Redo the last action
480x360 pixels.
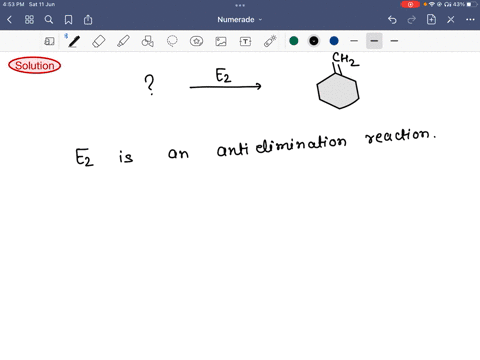tap(412, 20)
